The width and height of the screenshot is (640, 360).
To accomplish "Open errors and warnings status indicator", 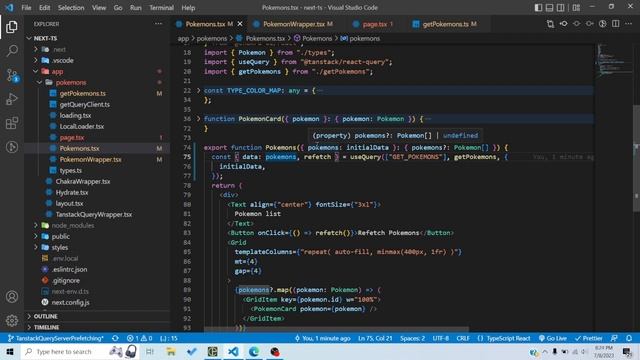I will [x=139, y=338].
